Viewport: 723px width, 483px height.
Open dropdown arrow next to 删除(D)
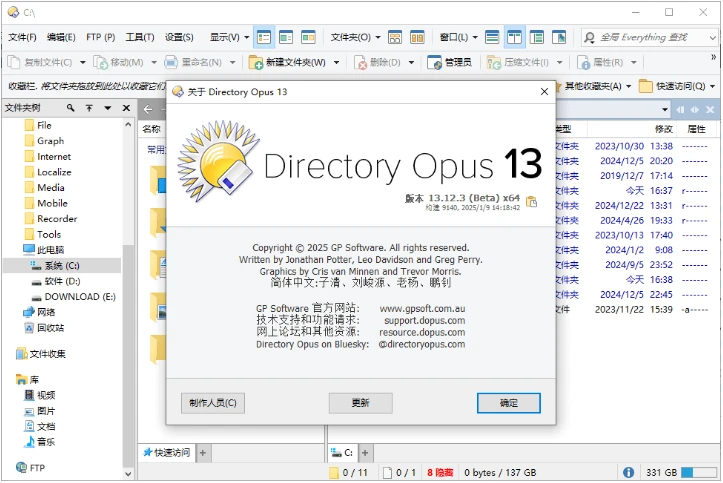411,62
